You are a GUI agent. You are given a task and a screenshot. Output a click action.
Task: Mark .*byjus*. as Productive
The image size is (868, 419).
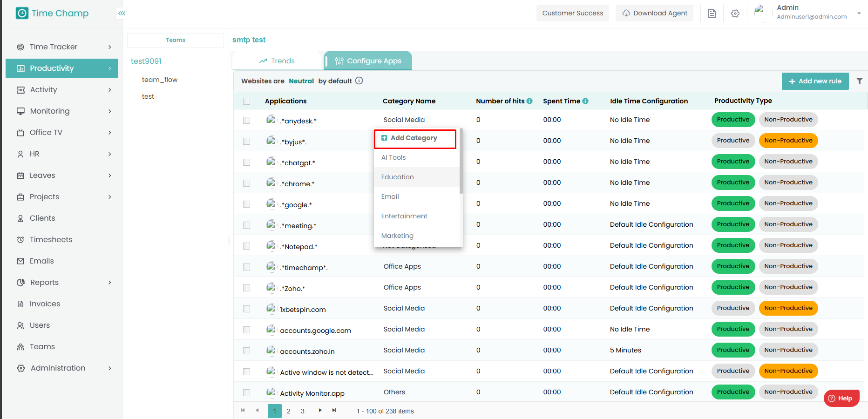733,141
